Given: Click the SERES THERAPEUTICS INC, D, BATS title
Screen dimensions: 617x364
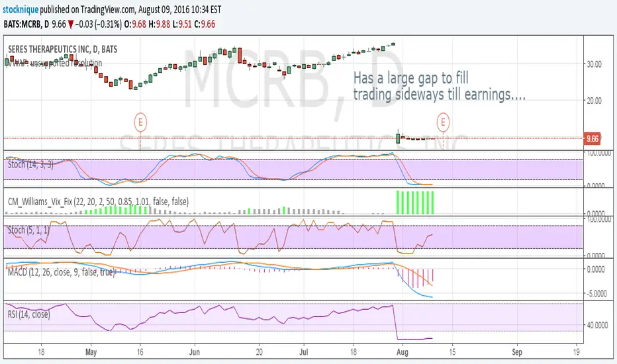Looking at the screenshot, I should 62,49.
